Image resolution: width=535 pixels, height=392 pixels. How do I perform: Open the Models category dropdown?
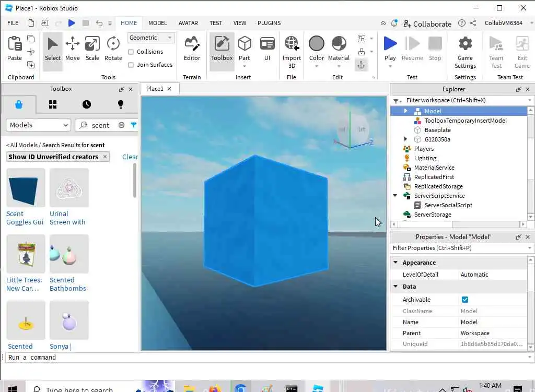38,125
